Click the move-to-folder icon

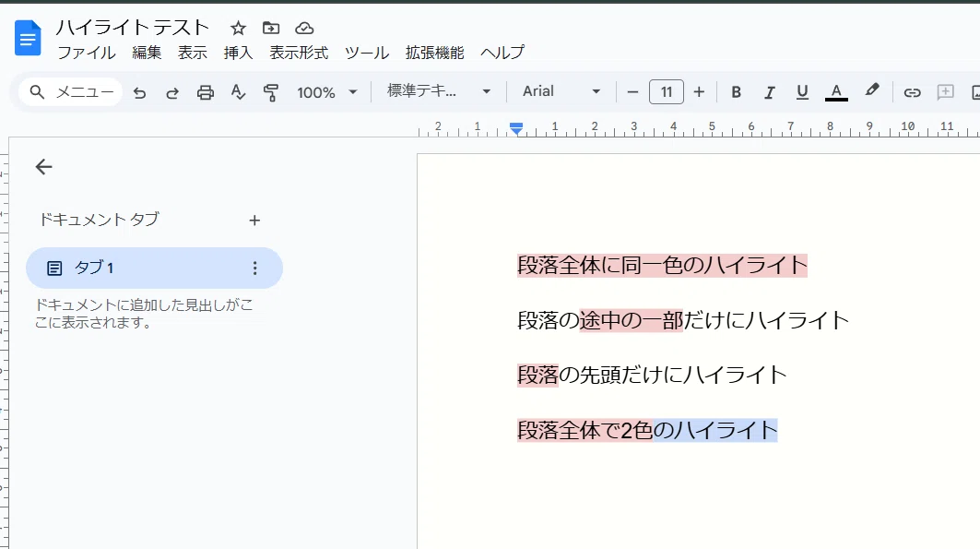point(271,28)
